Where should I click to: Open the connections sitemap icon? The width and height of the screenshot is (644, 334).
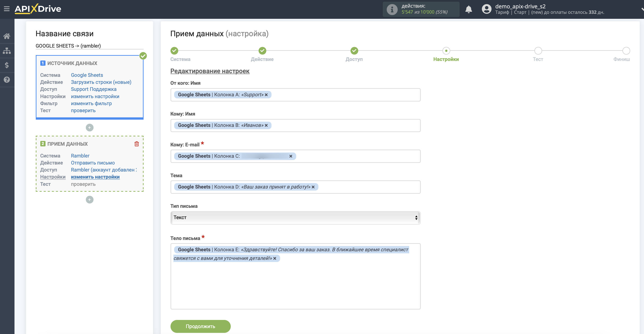pos(7,51)
